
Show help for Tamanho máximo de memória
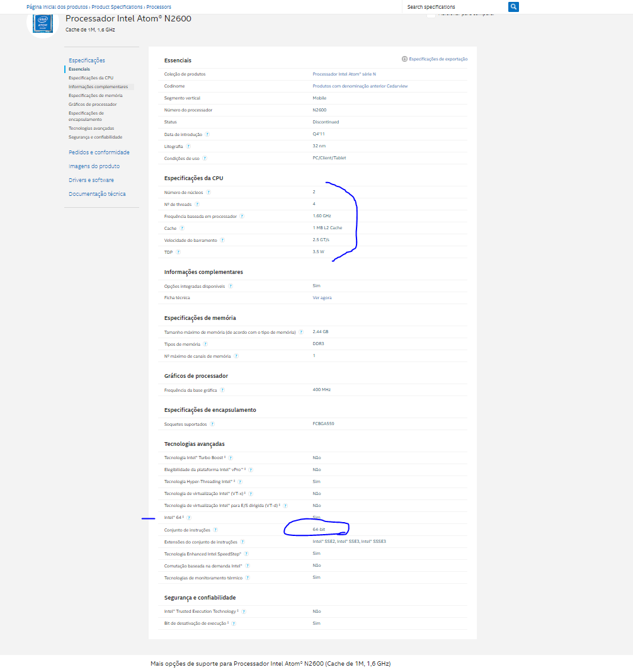click(x=301, y=332)
